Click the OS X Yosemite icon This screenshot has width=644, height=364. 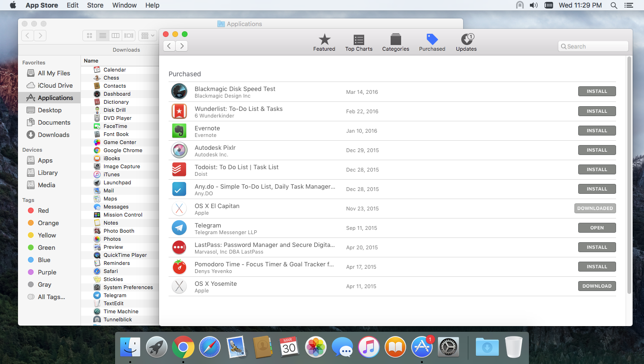point(179,286)
